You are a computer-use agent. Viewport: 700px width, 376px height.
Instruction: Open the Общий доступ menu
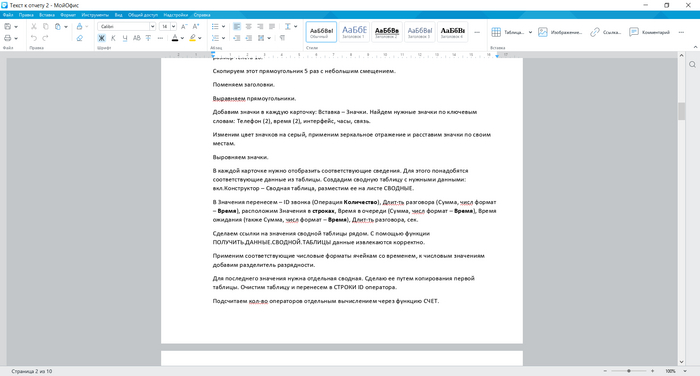pyautogui.click(x=143, y=15)
